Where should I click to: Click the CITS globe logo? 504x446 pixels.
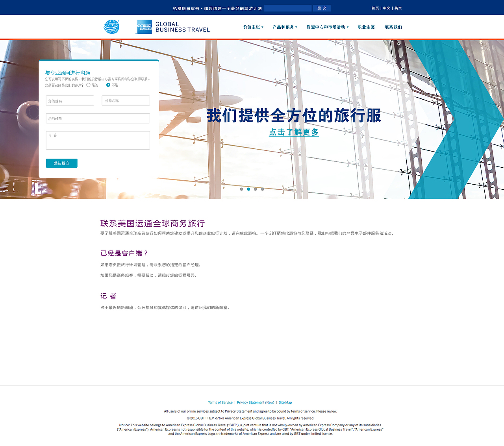tap(111, 27)
